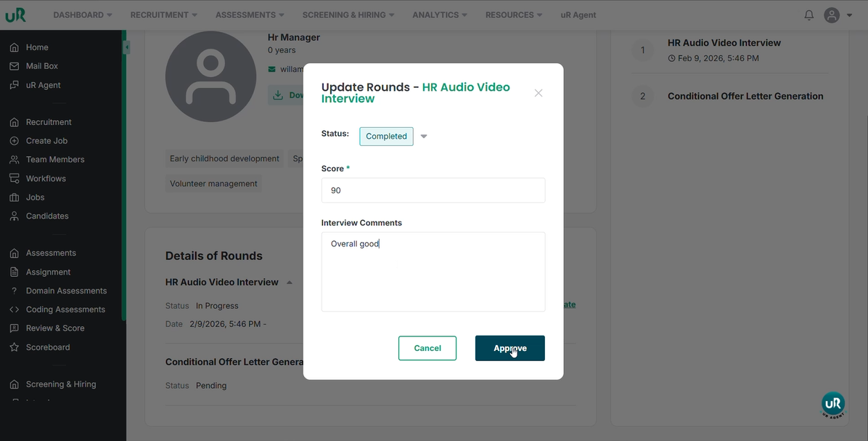Image resolution: width=868 pixels, height=441 pixels.
Task: Click the Approve button
Action: click(509, 348)
